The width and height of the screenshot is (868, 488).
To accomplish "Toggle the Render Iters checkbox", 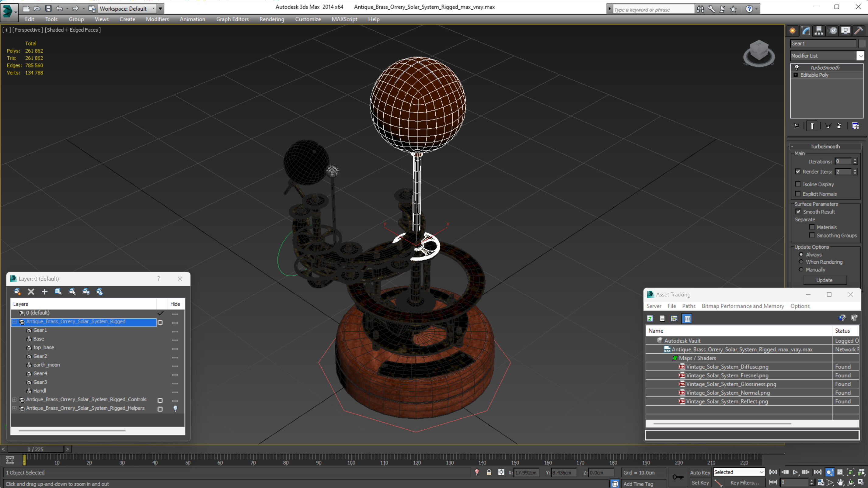I will click(798, 171).
